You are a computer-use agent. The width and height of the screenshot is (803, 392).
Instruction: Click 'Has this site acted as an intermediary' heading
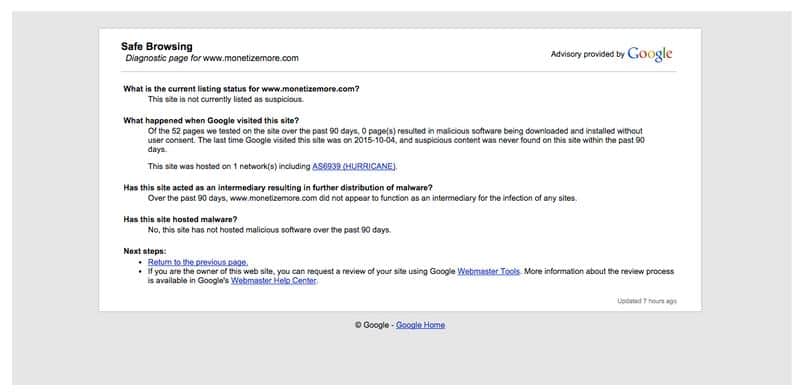[x=278, y=188]
